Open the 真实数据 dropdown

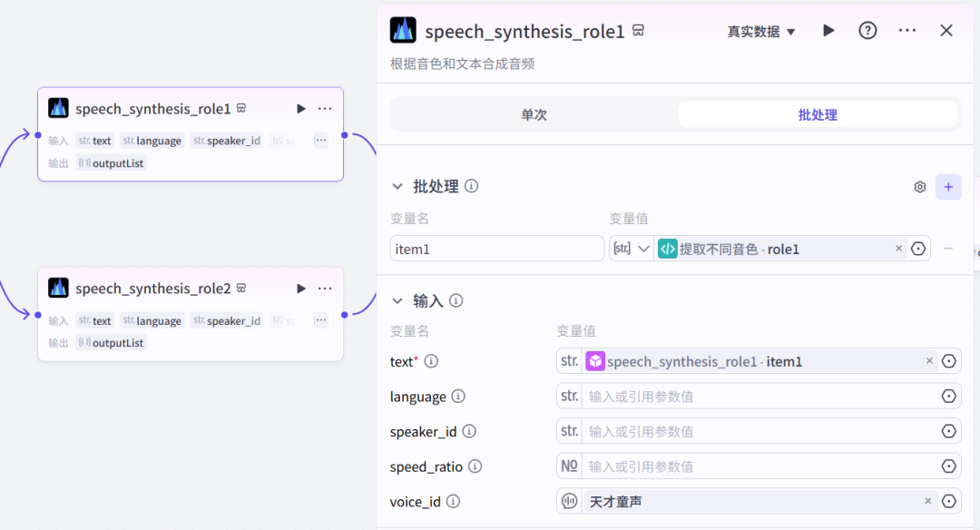coord(761,30)
